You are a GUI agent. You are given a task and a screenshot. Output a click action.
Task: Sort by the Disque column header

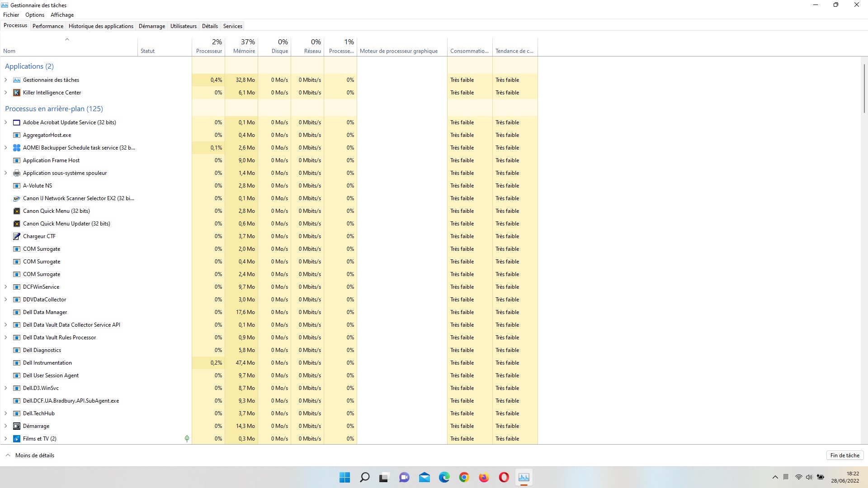[x=274, y=46]
